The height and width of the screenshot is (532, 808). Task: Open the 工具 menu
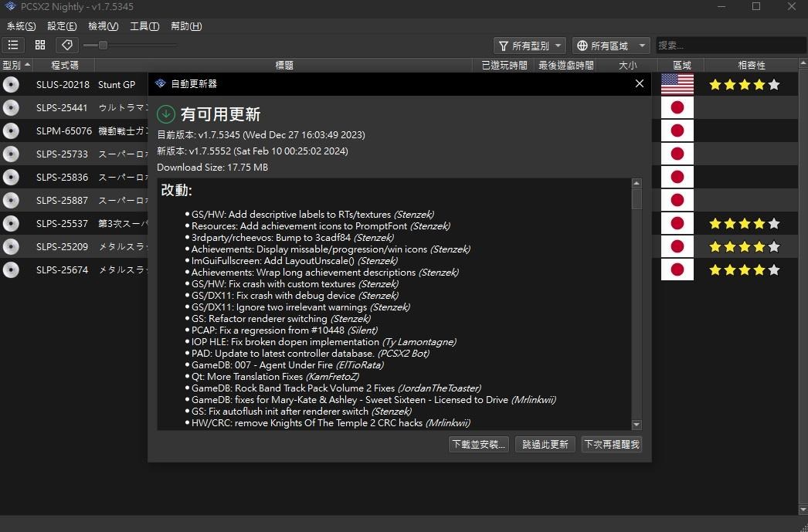click(144, 26)
